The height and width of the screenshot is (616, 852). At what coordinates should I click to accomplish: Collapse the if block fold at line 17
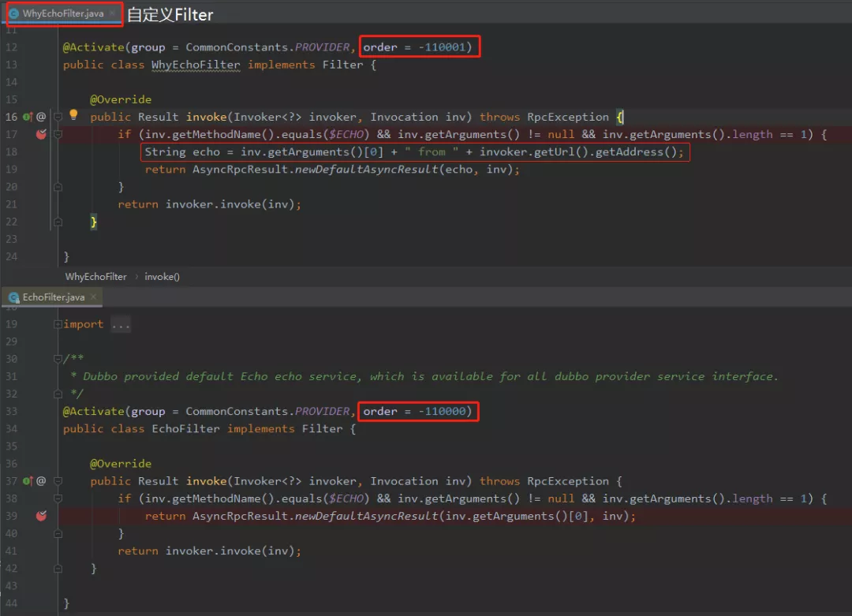coord(58,134)
